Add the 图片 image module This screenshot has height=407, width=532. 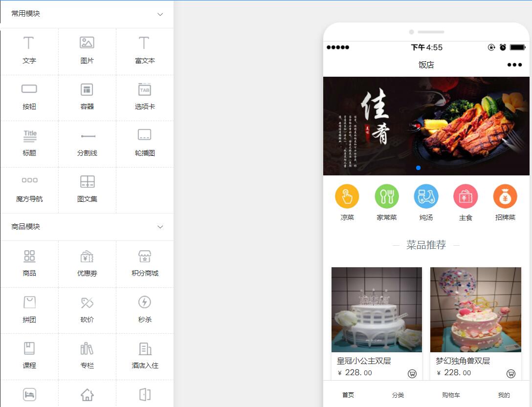click(87, 51)
